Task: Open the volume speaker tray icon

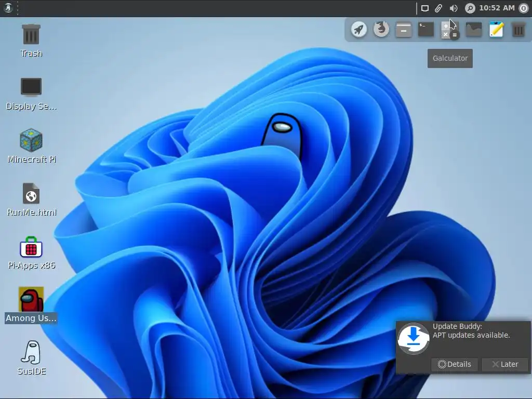Action: click(x=453, y=8)
